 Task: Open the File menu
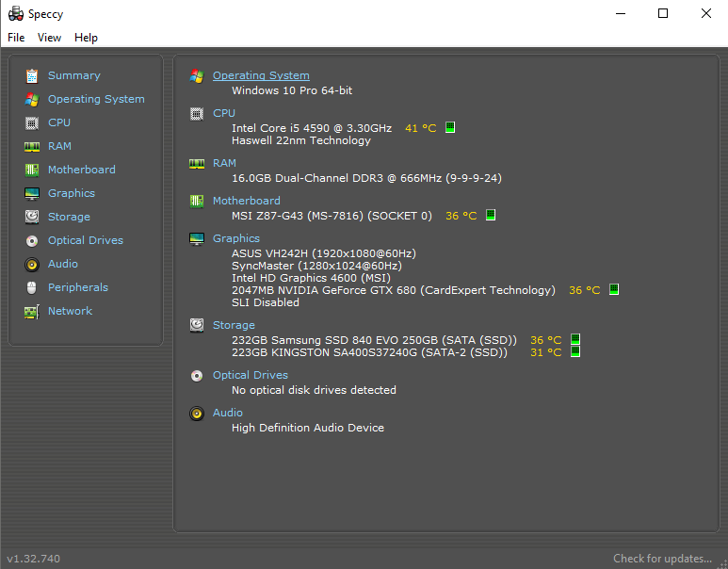click(x=16, y=38)
